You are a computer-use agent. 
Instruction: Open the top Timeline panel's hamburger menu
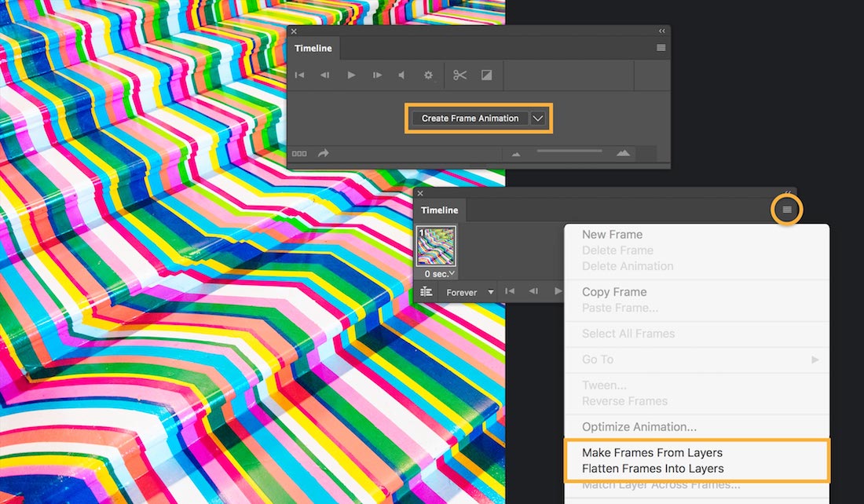click(661, 48)
